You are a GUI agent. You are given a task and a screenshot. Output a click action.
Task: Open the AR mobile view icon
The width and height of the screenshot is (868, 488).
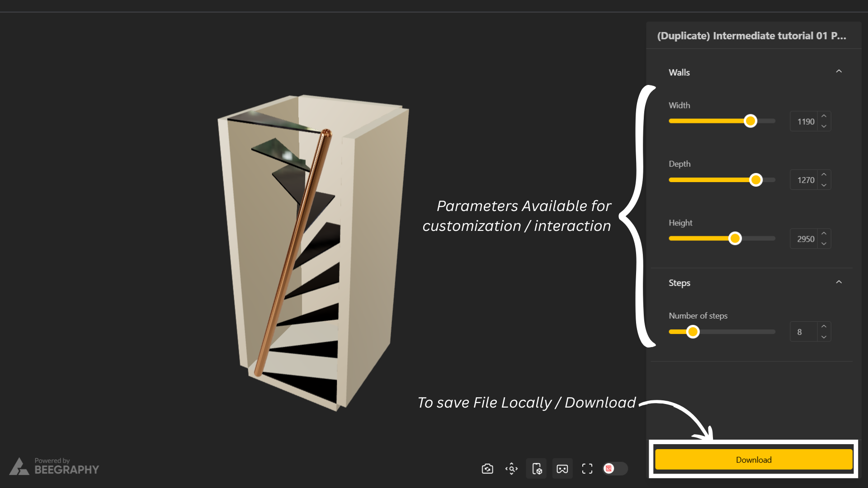[537, 469]
